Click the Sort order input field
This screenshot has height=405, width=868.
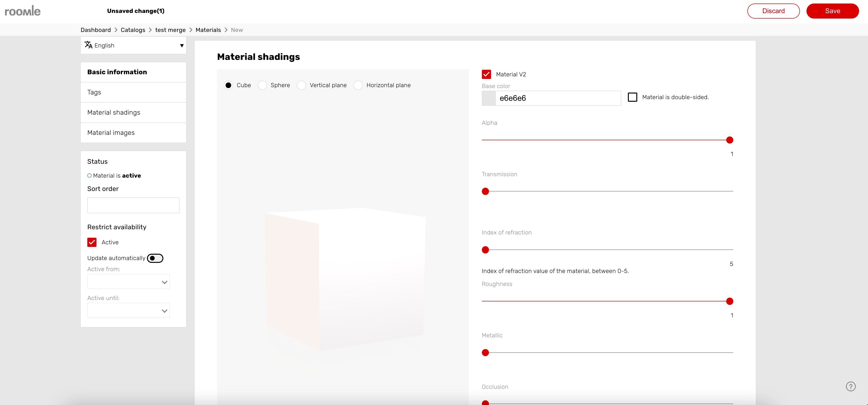133,205
